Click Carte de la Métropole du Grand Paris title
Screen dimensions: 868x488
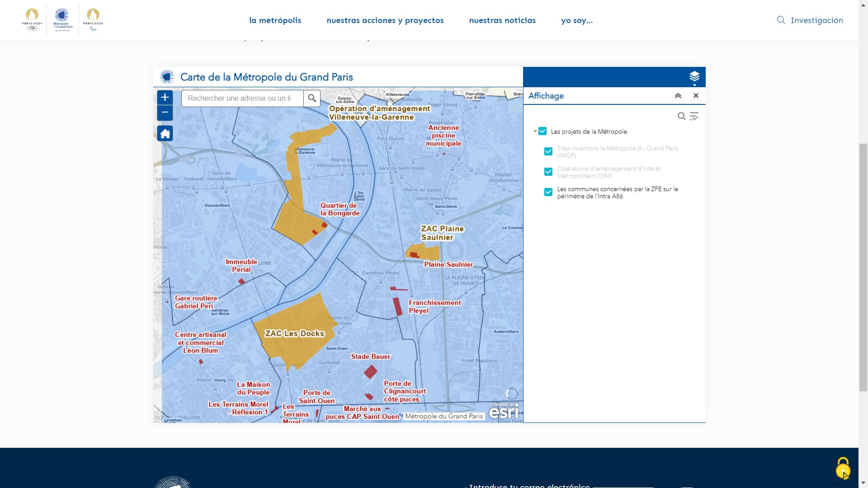266,77
